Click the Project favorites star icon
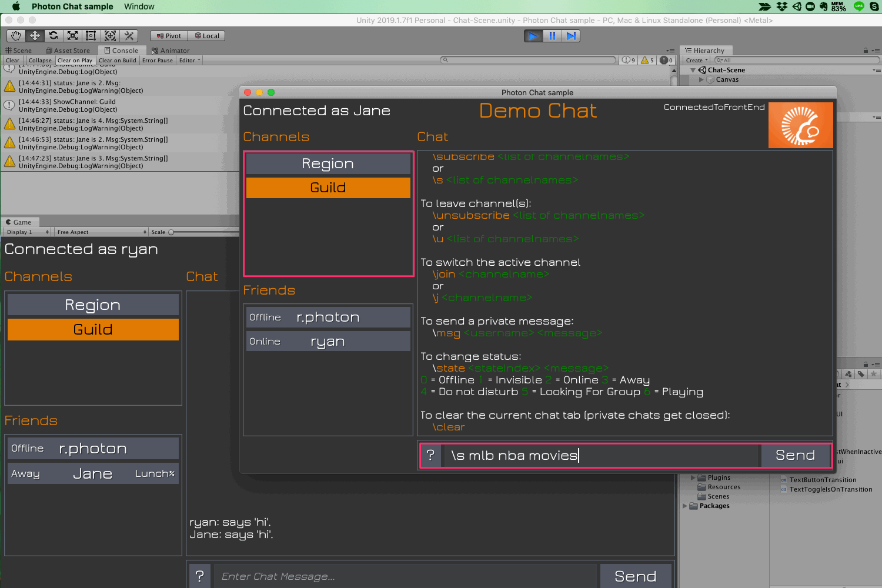 874,374
